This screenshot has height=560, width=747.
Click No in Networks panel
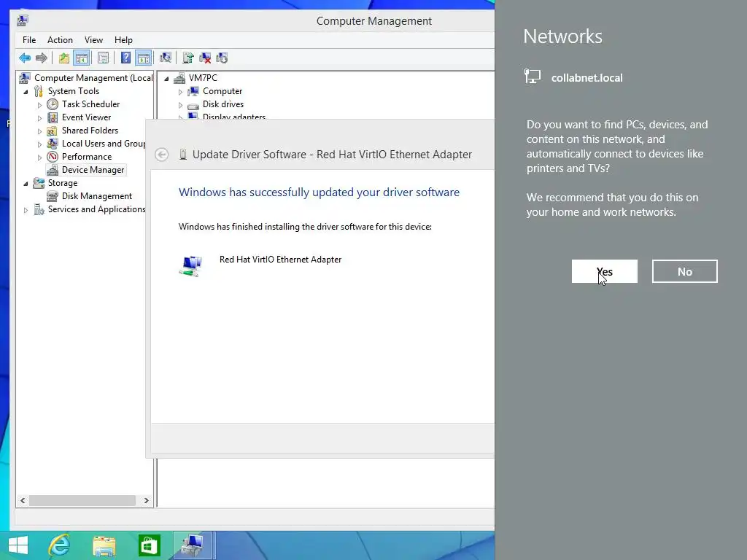[x=684, y=271]
